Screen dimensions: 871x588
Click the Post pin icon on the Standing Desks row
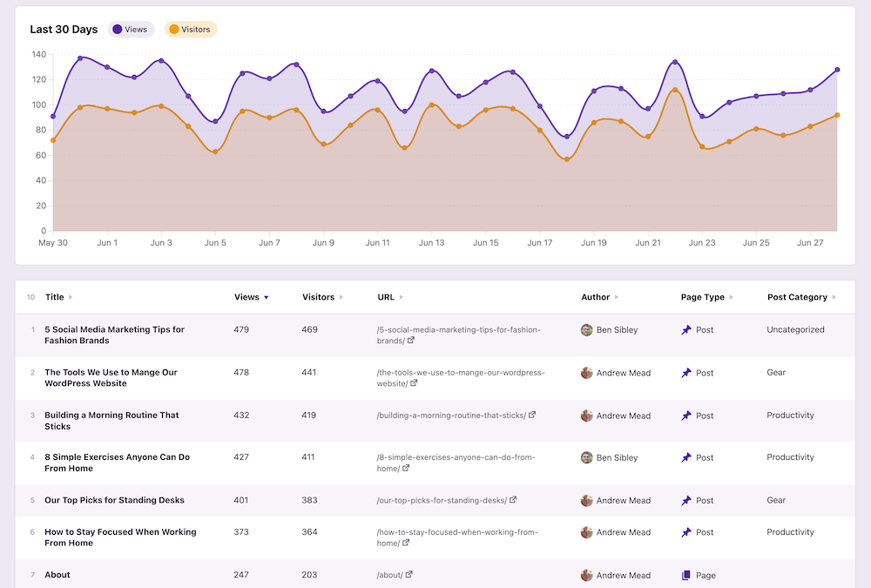click(685, 500)
